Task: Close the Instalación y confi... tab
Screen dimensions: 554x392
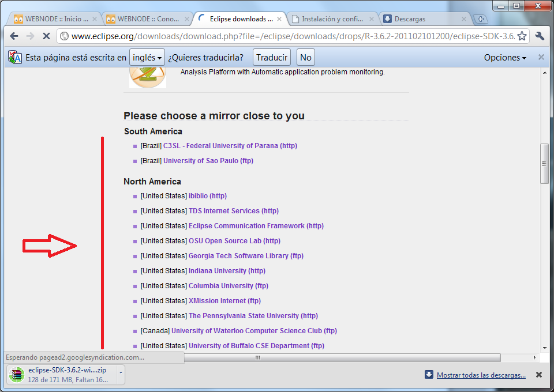Action: click(x=372, y=19)
